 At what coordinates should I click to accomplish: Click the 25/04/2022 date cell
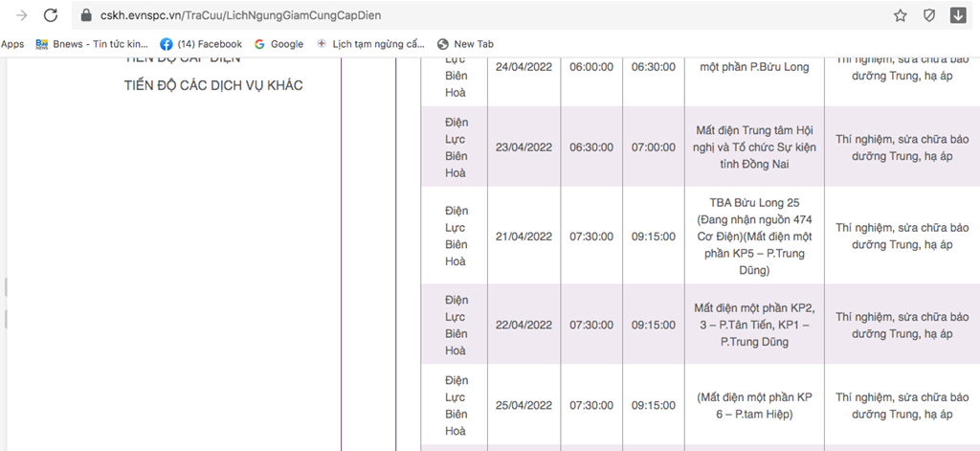[523, 405]
